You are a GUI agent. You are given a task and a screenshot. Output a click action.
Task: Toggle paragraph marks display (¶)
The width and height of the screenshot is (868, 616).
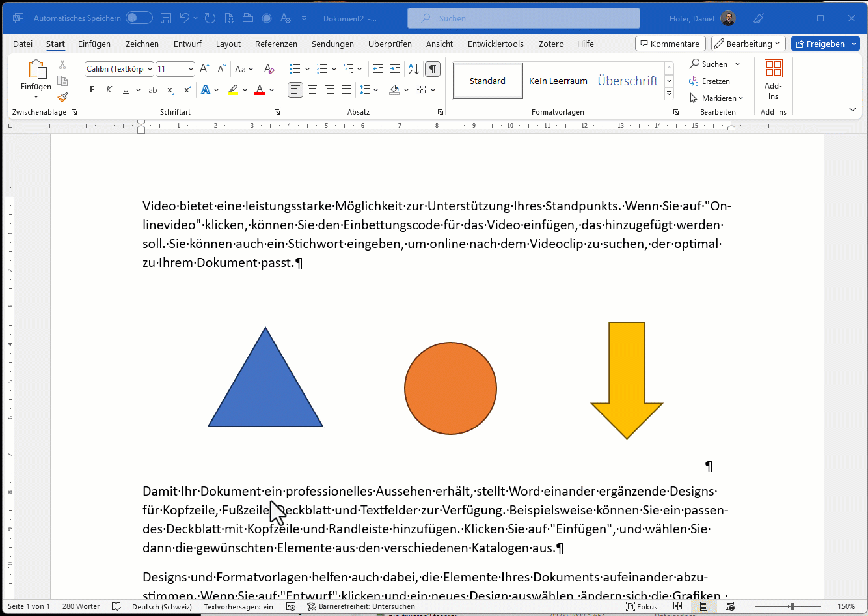click(432, 69)
